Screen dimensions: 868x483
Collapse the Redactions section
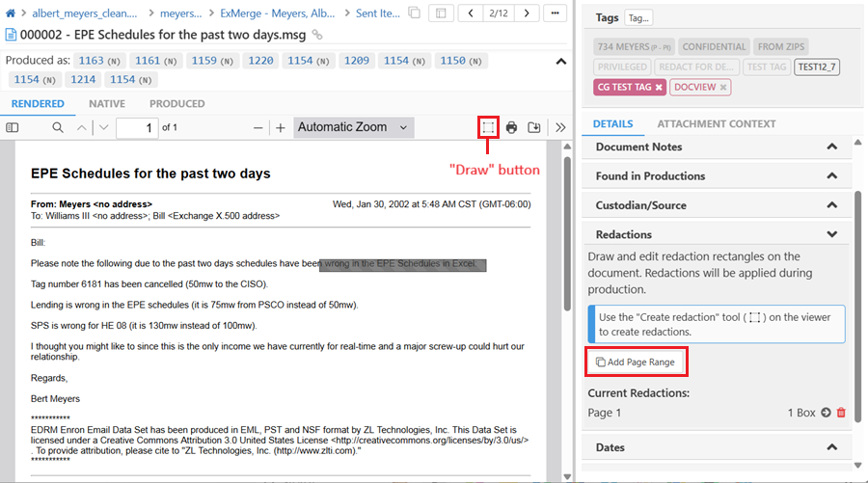point(716,235)
